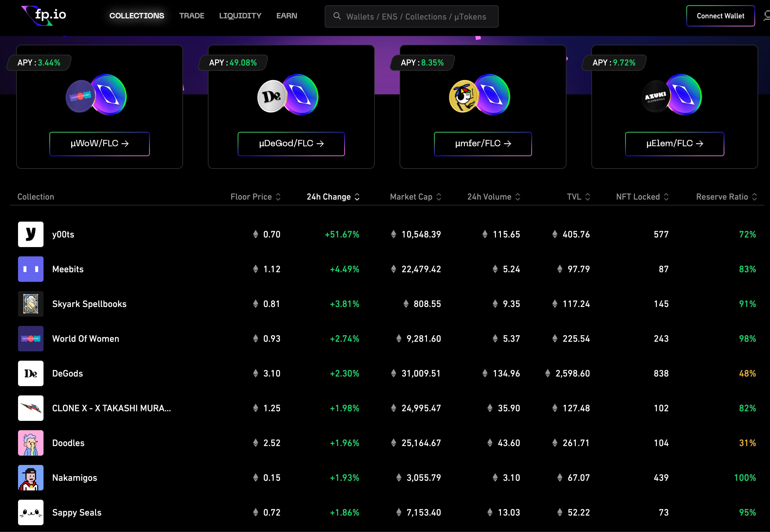The height and width of the screenshot is (532, 770).
Task: Focus the Wallets / ENS search field
Action: 416,17
